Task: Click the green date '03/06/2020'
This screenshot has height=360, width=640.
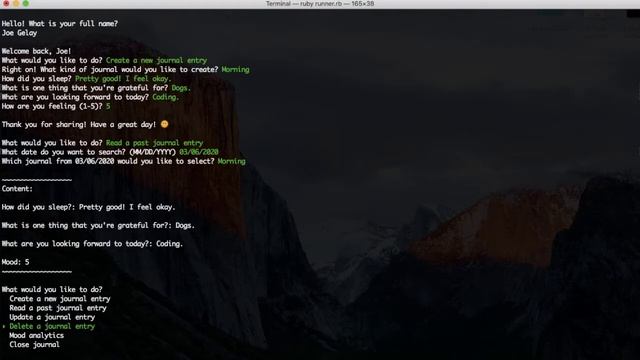Action: tap(199, 152)
